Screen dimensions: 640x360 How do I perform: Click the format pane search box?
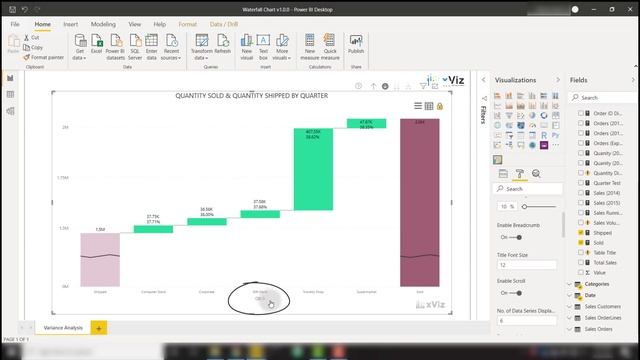(528, 189)
